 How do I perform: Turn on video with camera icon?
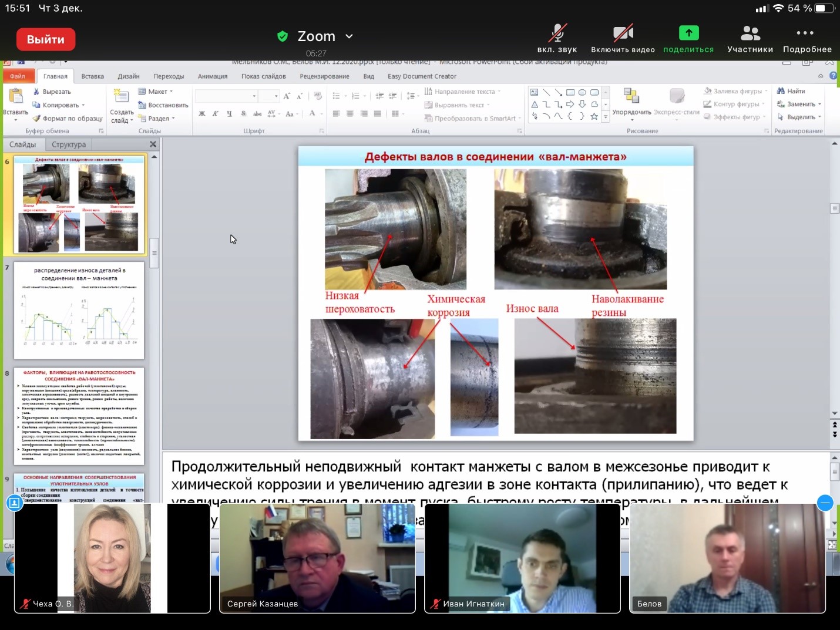tap(623, 34)
